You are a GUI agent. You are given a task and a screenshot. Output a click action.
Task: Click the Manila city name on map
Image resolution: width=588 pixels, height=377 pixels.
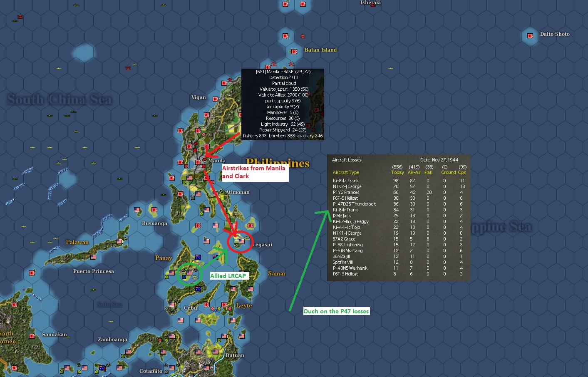pyautogui.click(x=217, y=160)
